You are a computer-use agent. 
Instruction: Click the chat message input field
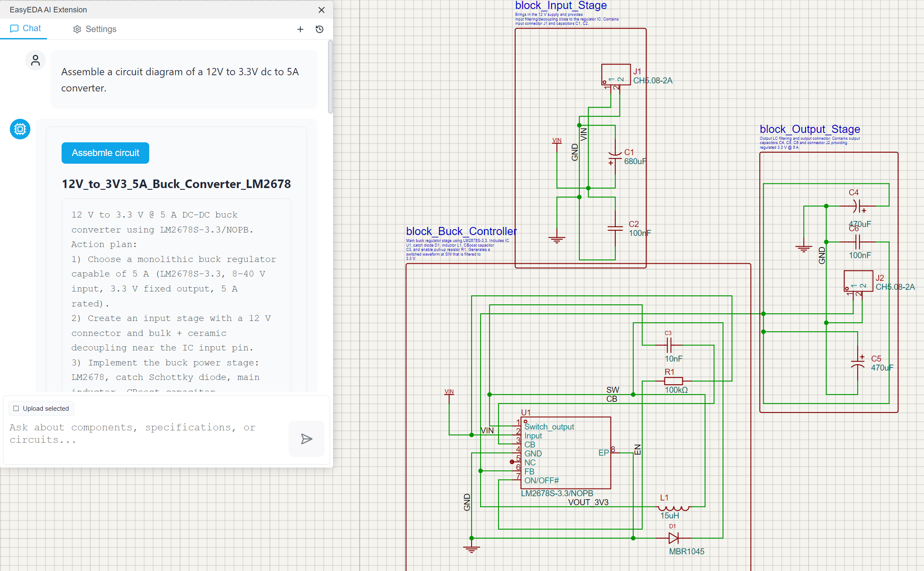coord(145,434)
